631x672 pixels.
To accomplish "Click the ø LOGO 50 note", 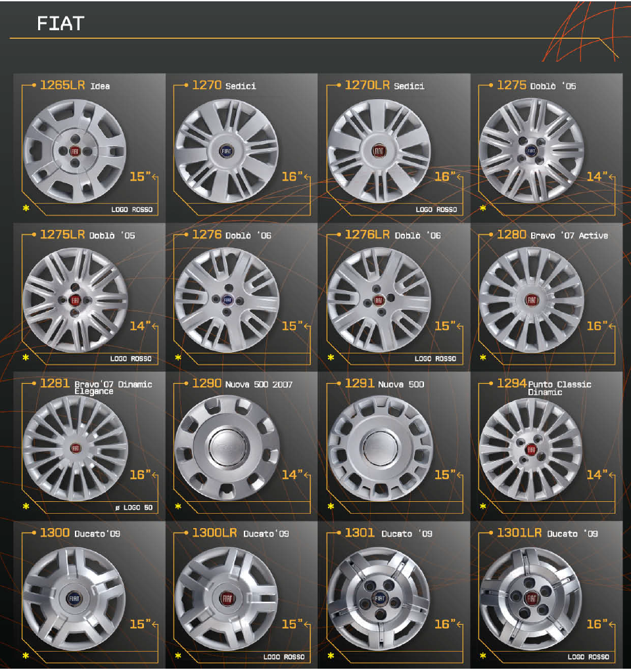I will 134,508.
